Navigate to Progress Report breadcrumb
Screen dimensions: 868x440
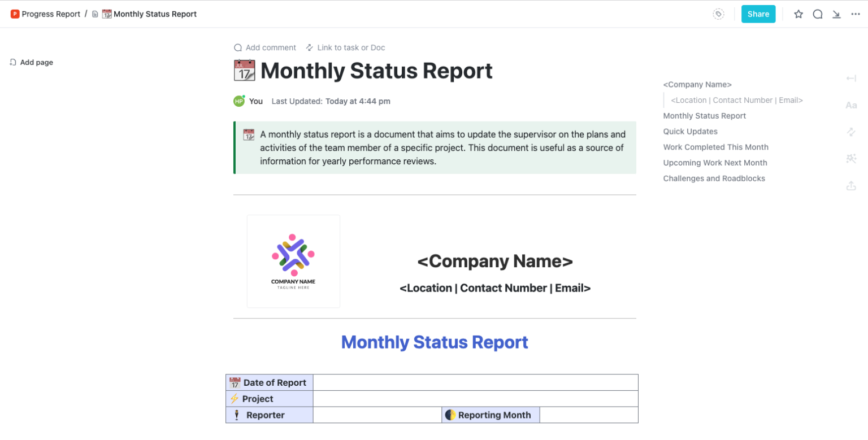click(x=50, y=14)
